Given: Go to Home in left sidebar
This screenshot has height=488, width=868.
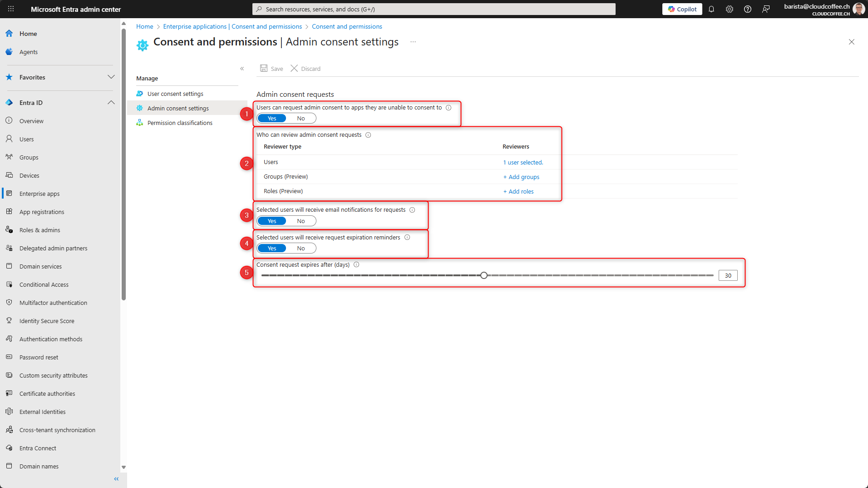Looking at the screenshot, I should 28,34.
